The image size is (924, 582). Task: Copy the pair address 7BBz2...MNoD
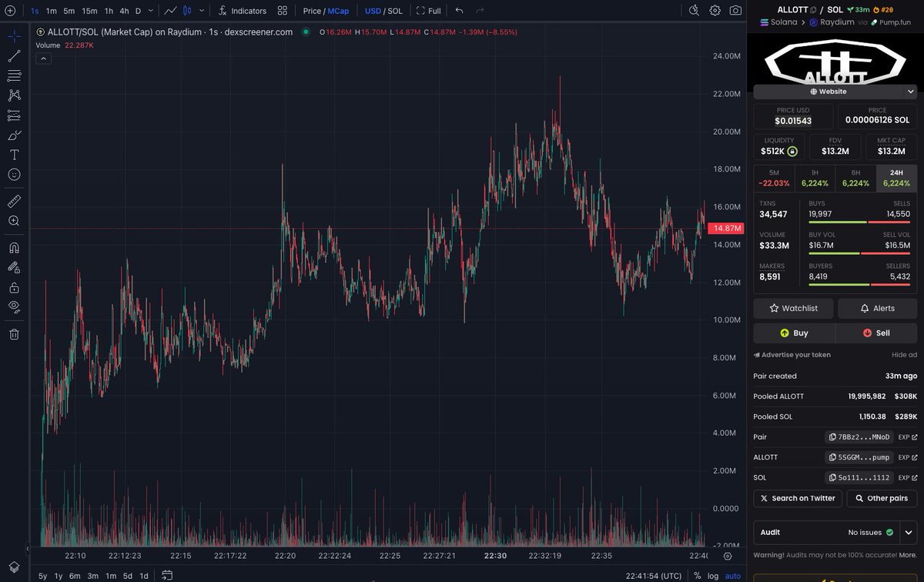coord(859,436)
